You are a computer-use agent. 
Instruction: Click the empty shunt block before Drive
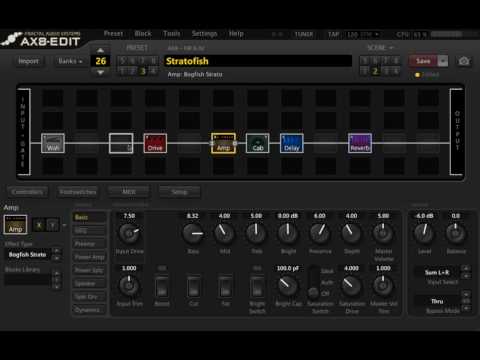(121, 143)
